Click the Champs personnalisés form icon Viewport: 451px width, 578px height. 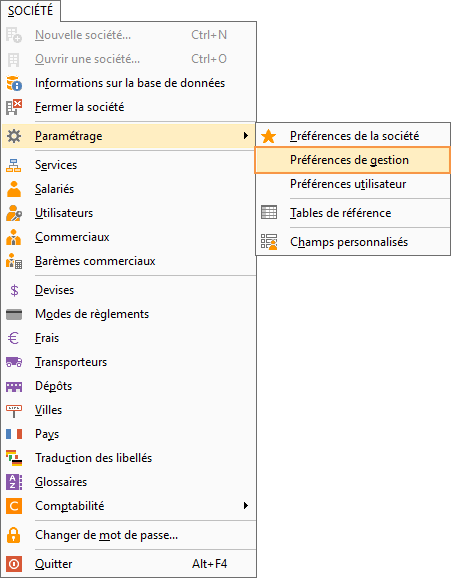[269, 242]
